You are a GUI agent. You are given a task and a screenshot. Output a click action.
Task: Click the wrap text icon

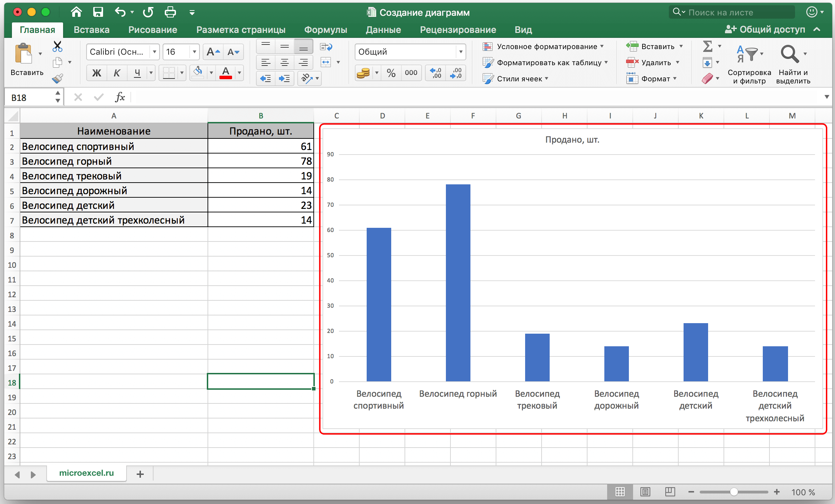pyautogui.click(x=326, y=47)
